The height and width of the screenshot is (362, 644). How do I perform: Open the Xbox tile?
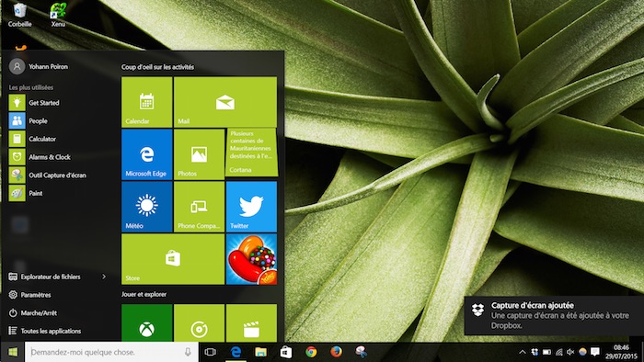[146, 323]
